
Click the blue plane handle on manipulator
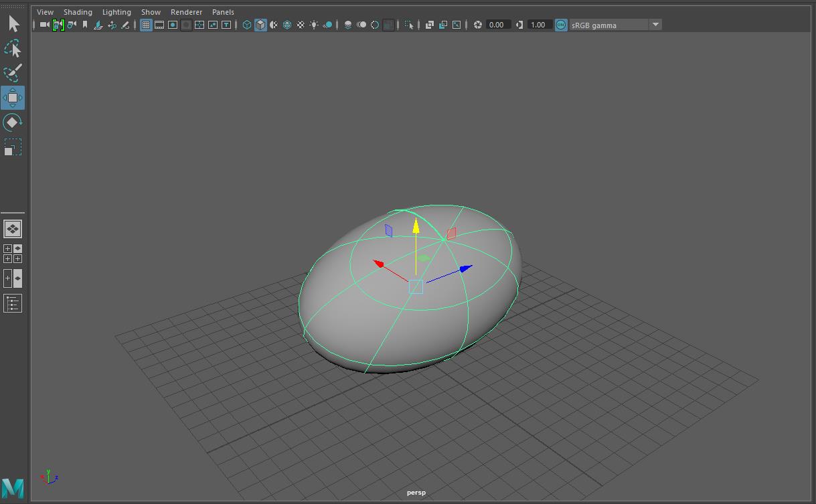pos(389,230)
